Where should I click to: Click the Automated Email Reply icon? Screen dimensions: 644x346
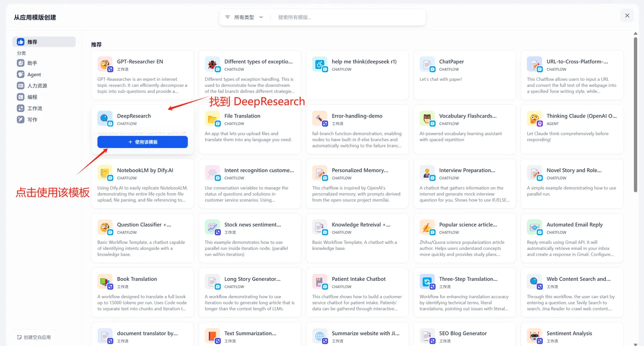(x=535, y=227)
